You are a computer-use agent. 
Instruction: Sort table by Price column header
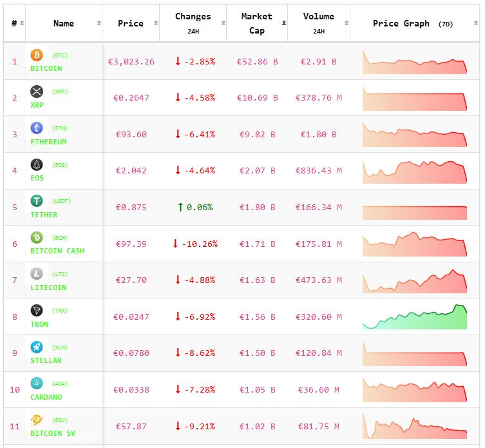(x=131, y=23)
